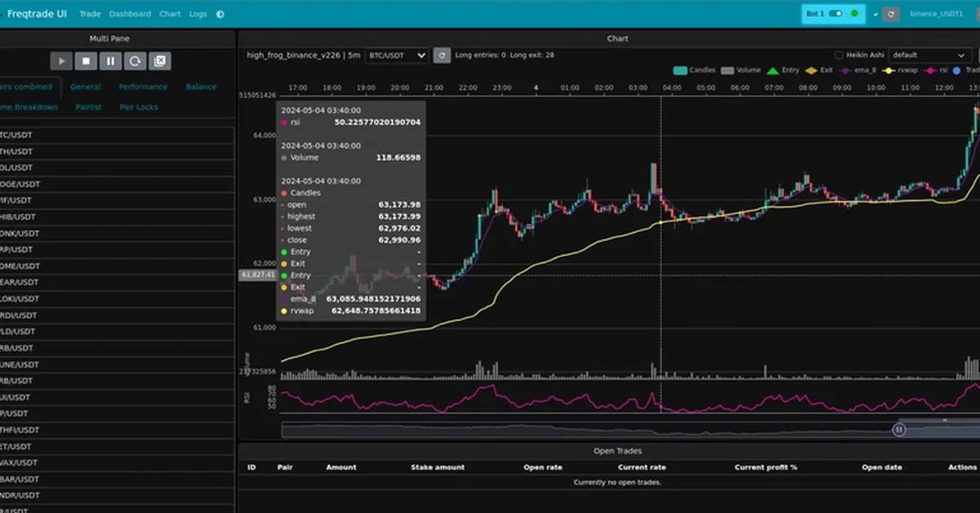The width and height of the screenshot is (980, 513).
Task: Switch to the Performance tab
Action: tap(143, 87)
